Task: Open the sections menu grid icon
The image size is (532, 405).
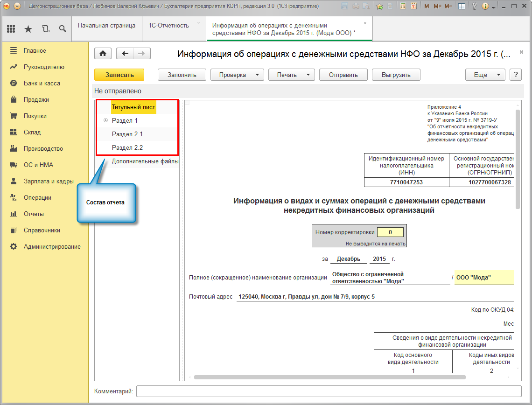Action: click(x=11, y=29)
